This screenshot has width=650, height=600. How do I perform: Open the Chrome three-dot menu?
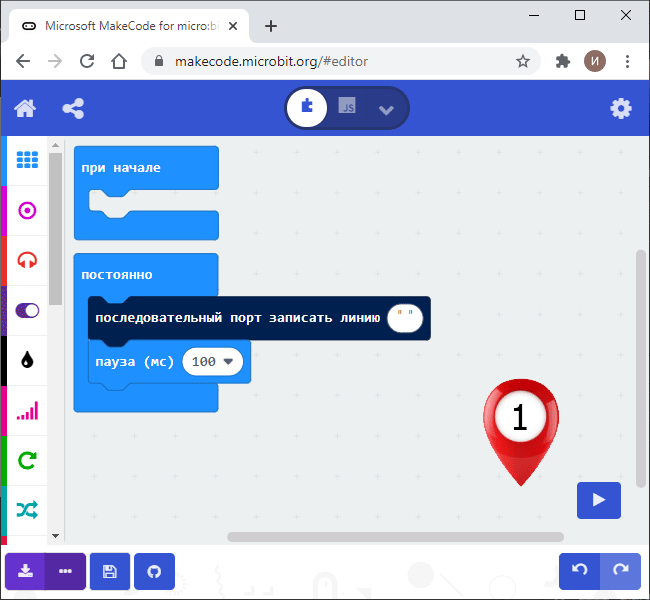pyautogui.click(x=627, y=61)
